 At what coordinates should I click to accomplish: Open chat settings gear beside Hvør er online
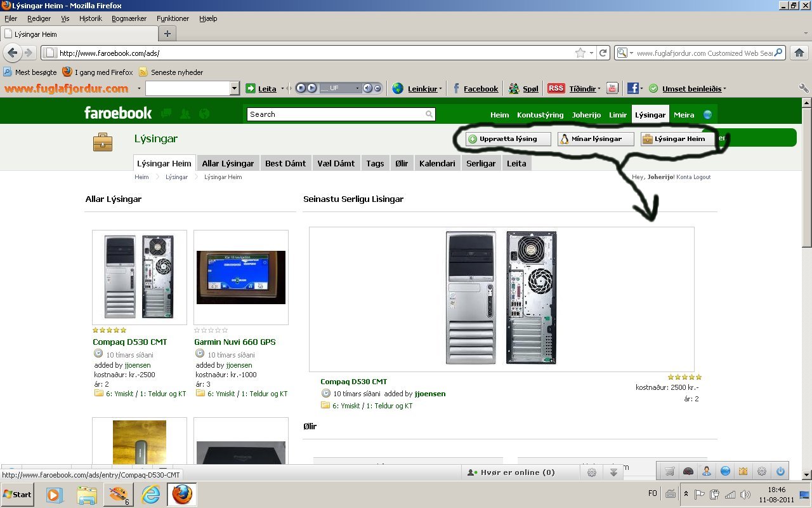pyautogui.click(x=592, y=472)
